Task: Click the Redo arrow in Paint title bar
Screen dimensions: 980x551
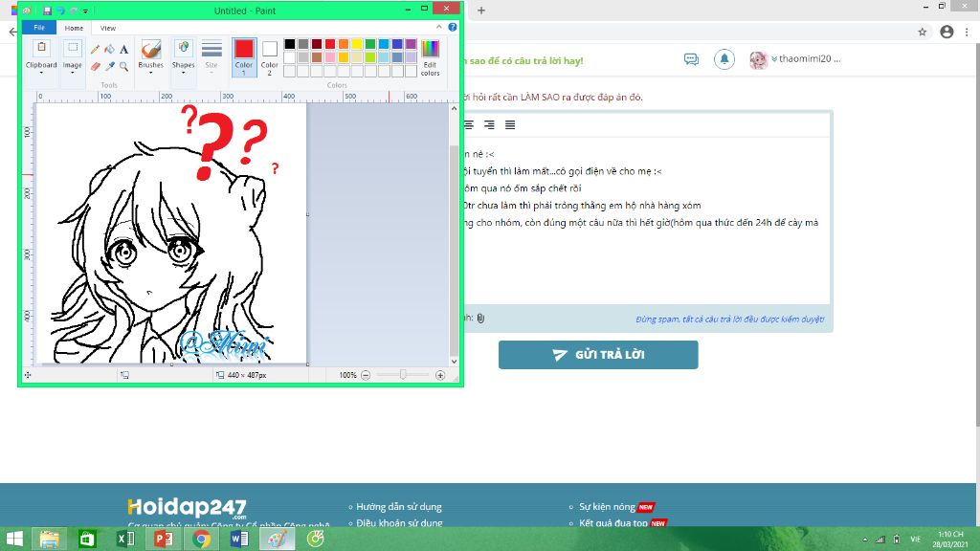Action: pyautogui.click(x=73, y=11)
